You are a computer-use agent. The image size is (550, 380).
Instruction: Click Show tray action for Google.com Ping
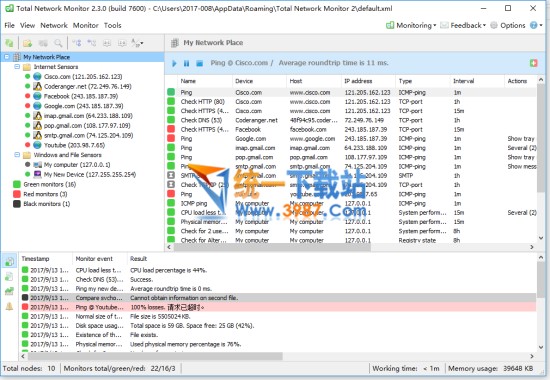[x=521, y=139]
